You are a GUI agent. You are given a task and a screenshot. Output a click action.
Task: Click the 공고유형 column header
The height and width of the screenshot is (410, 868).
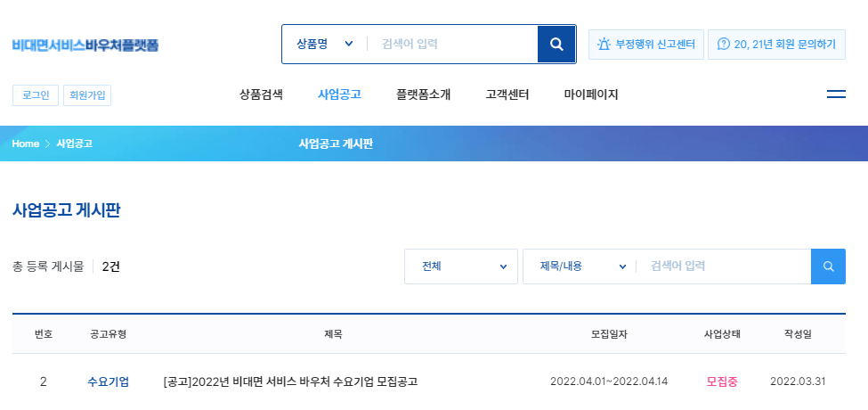click(108, 334)
